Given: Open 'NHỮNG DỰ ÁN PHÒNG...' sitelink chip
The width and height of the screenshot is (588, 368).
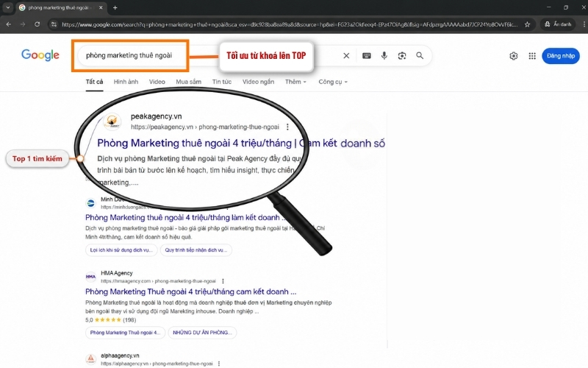Looking at the screenshot, I should tap(202, 333).
